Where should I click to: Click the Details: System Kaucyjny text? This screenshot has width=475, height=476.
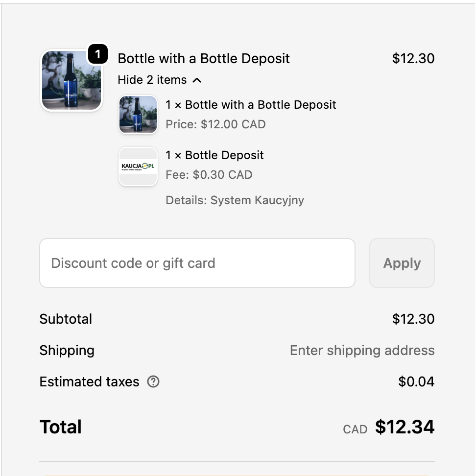pyautogui.click(x=235, y=200)
